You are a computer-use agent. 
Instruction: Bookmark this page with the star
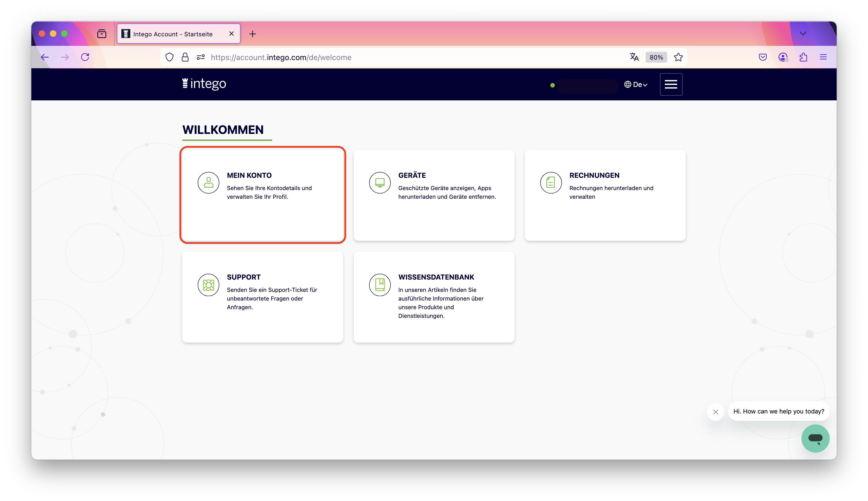coord(678,57)
